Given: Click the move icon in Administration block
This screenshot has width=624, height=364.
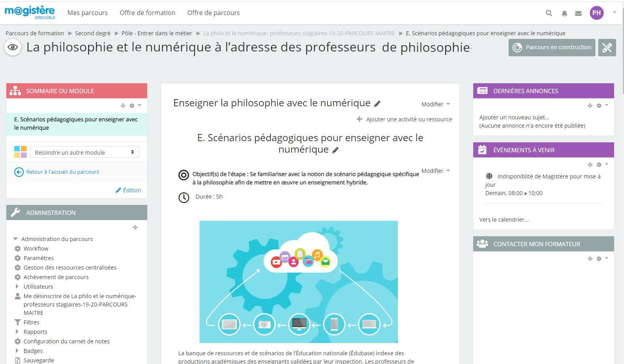Looking at the screenshot, I should [x=135, y=228].
